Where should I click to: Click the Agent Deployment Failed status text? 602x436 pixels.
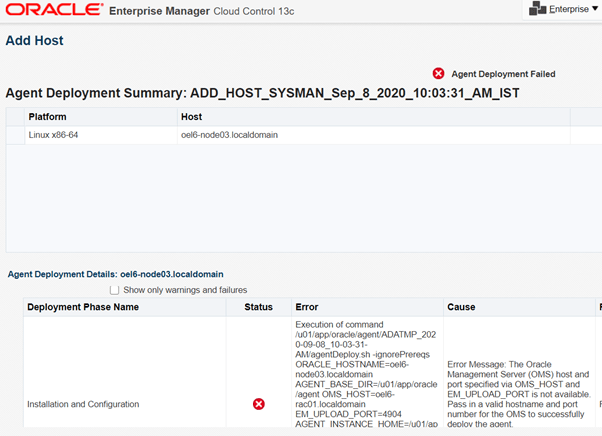tap(503, 74)
